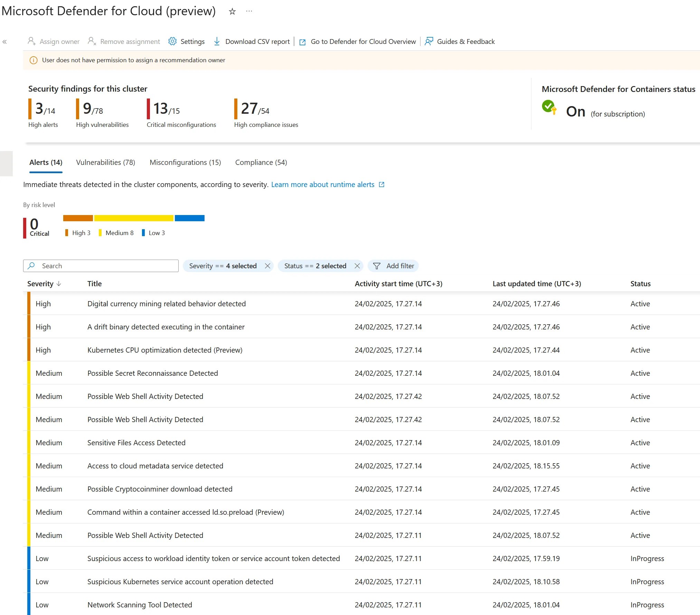The height and width of the screenshot is (615, 700).
Task: Remove the Status filter with X
Action: point(357,266)
